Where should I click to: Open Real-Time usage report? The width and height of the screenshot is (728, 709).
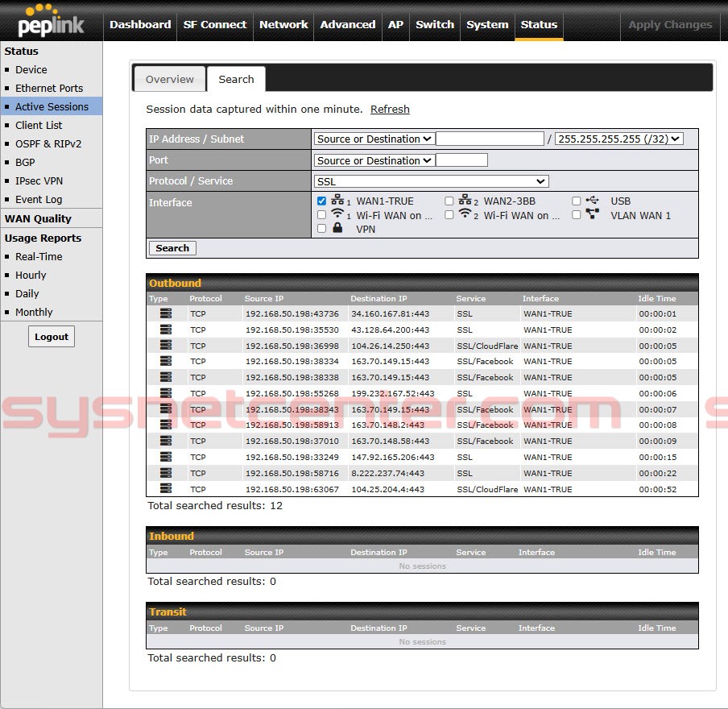point(39,256)
